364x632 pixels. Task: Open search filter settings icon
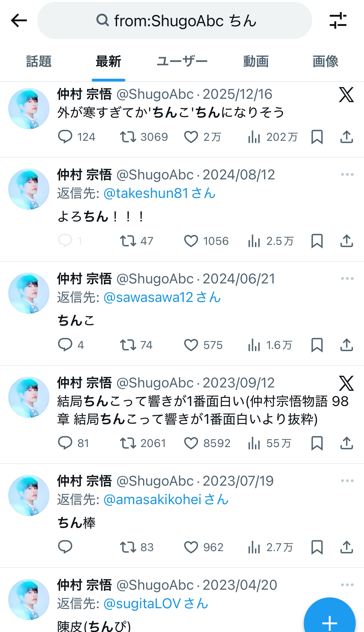[338, 21]
